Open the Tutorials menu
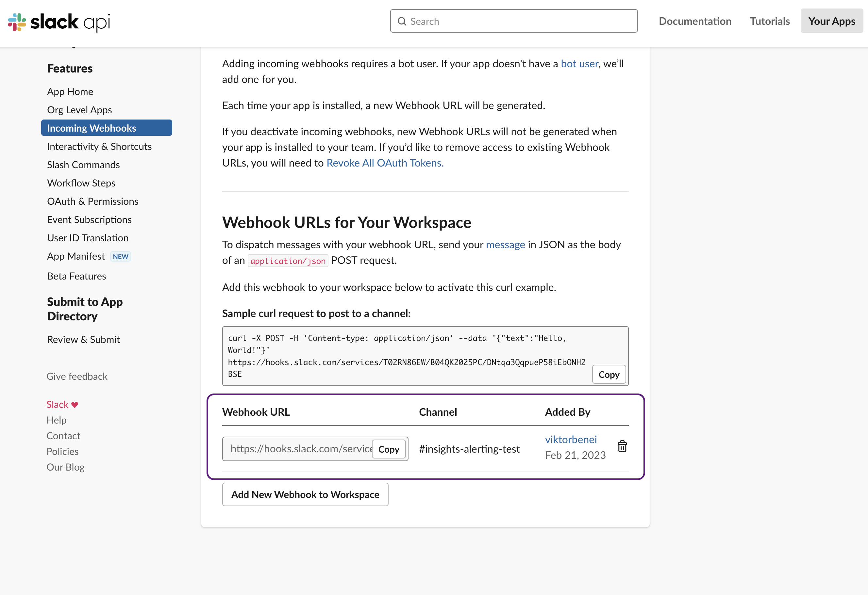 (x=770, y=21)
